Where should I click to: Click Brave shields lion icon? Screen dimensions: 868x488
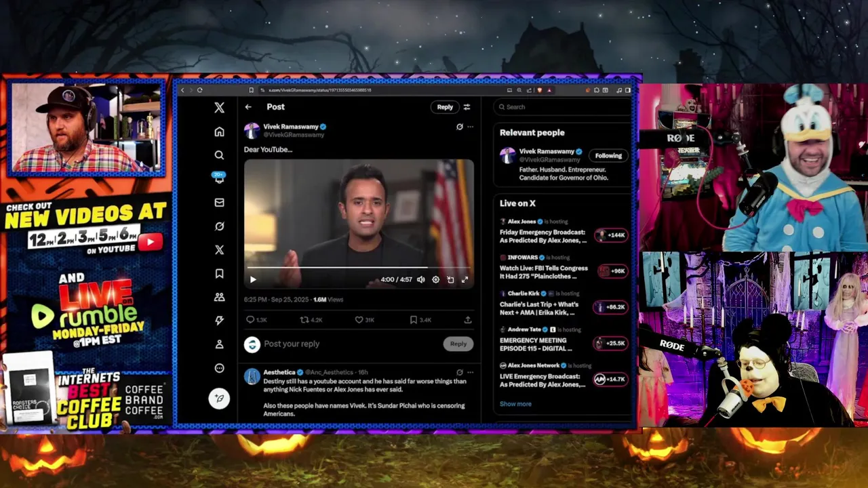point(540,90)
